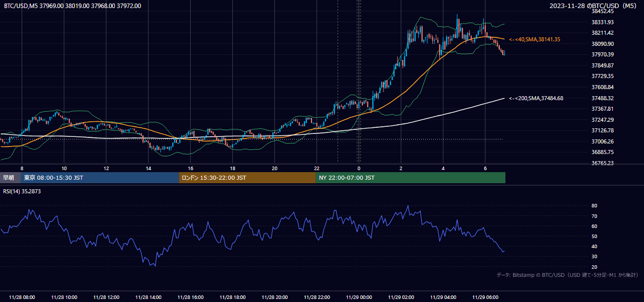Click hour label 18 under price chart
The width and height of the screenshot is (644, 302).
pyautogui.click(x=232, y=168)
